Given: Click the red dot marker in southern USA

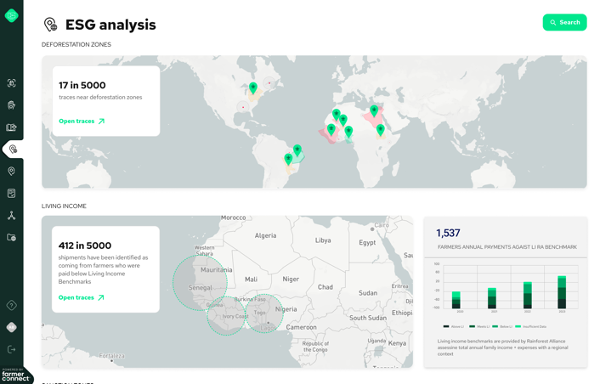Looking at the screenshot, I should click(243, 107).
